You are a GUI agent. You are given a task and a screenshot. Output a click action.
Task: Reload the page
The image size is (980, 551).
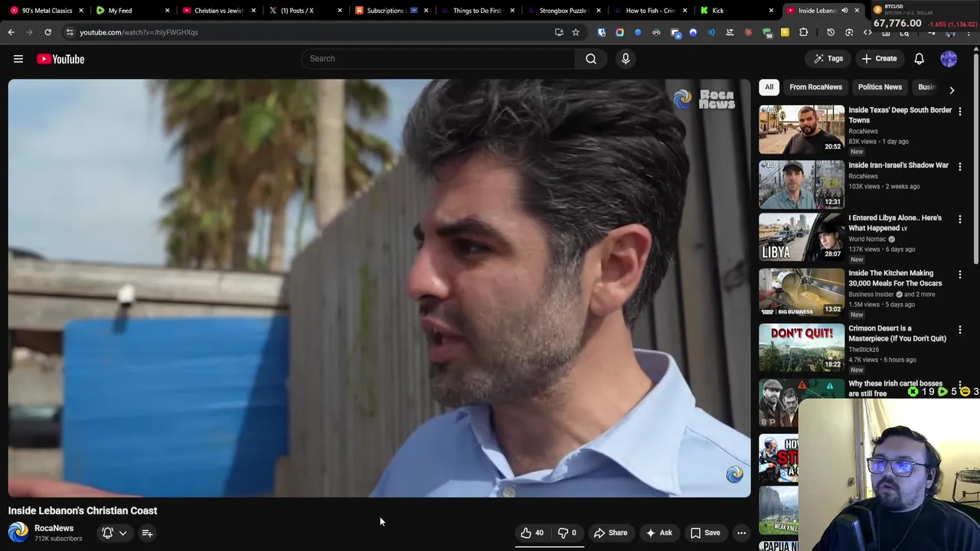coord(47,32)
